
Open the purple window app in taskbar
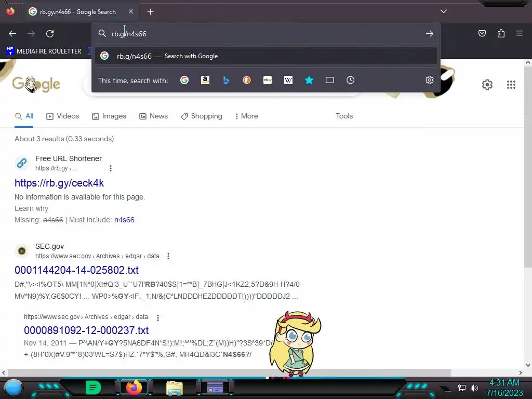pyautogui.click(x=215, y=388)
